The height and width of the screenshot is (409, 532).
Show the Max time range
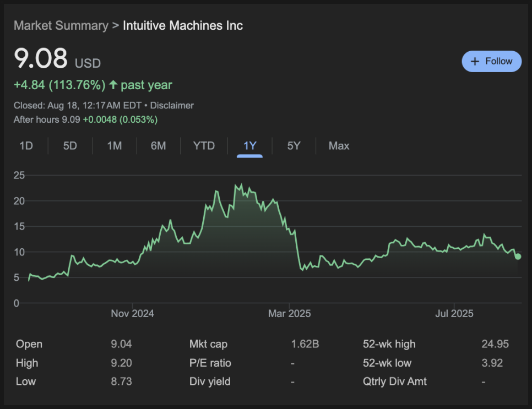tap(339, 146)
